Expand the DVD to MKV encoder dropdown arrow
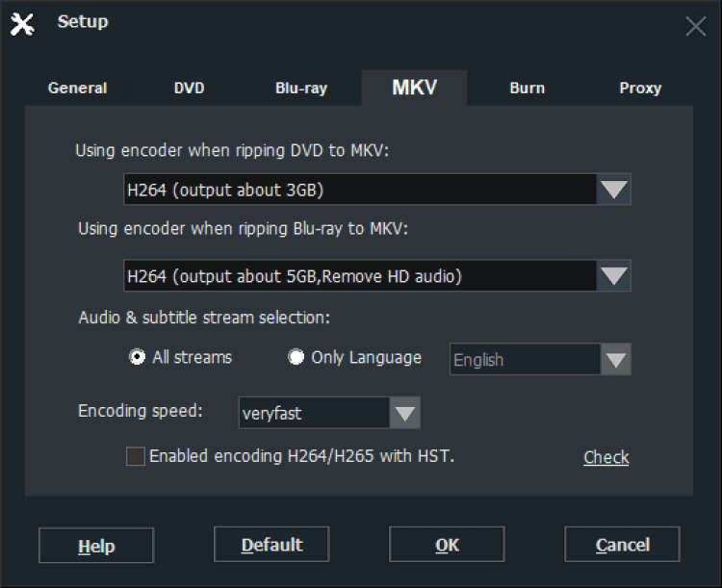The height and width of the screenshot is (588, 722). click(x=614, y=190)
